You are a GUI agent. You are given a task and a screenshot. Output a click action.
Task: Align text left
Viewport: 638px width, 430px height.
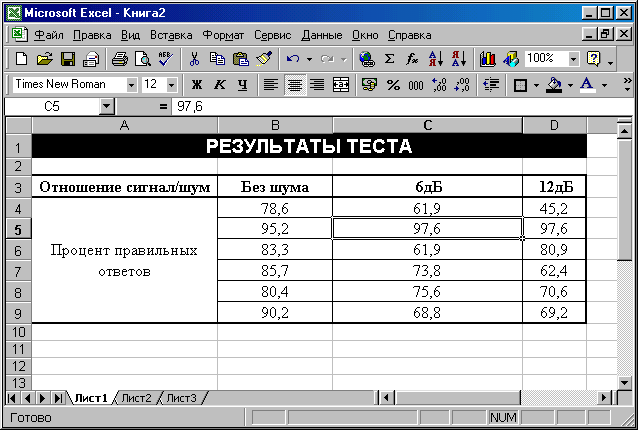click(271, 85)
